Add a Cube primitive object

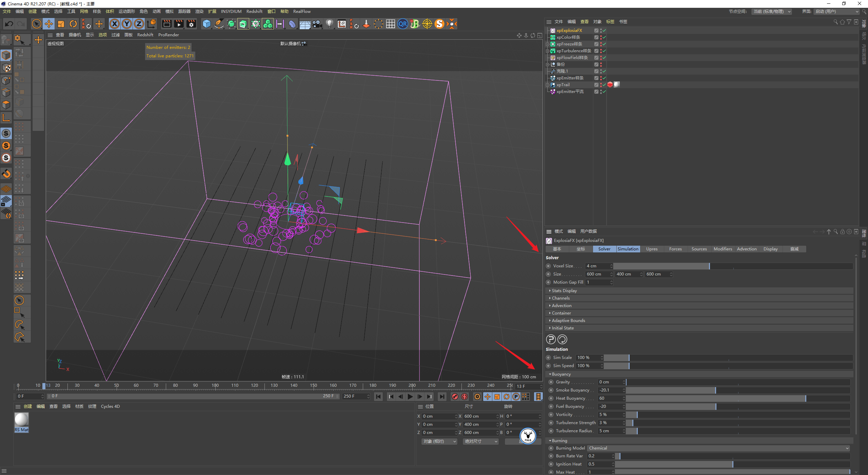(206, 24)
